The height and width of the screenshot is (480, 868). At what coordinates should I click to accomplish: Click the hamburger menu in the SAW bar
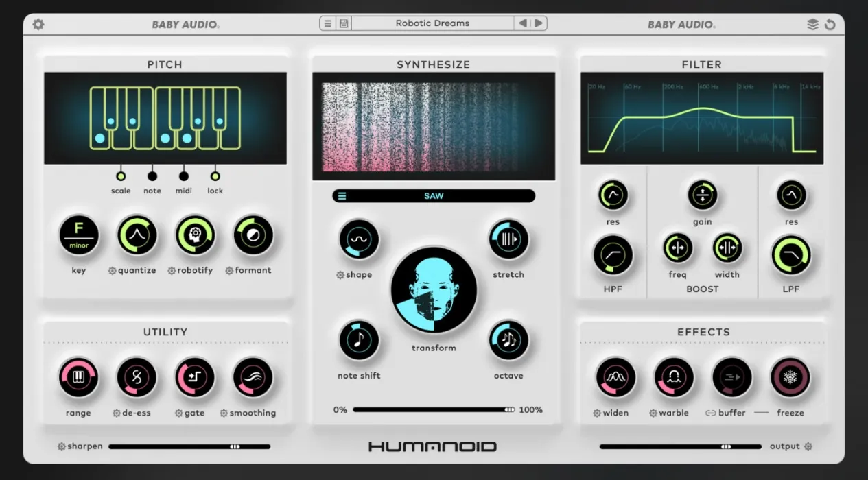pyautogui.click(x=342, y=196)
